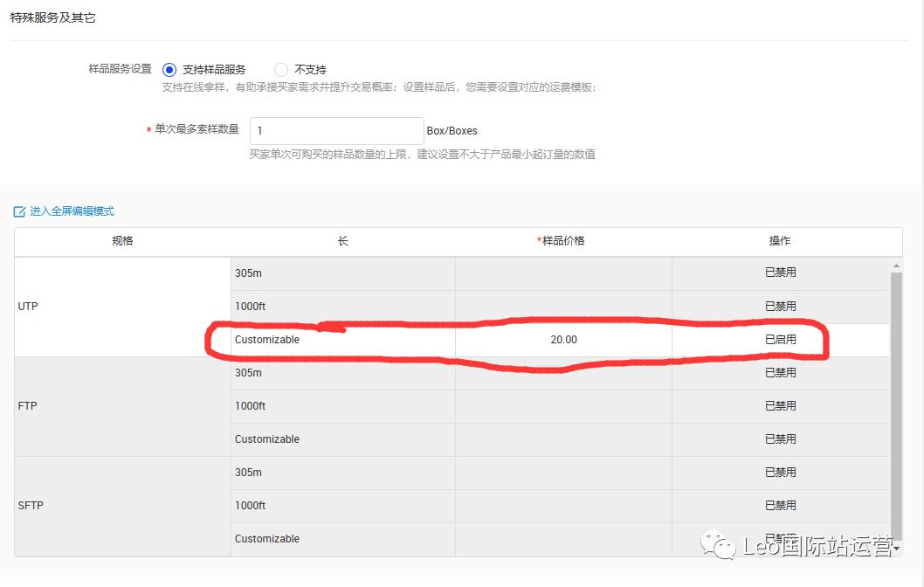Edit the sample price value 20.00

coord(562,340)
